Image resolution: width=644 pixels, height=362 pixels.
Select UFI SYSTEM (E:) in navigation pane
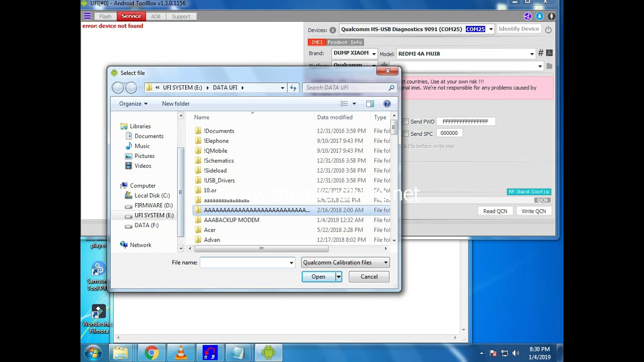(x=149, y=215)
